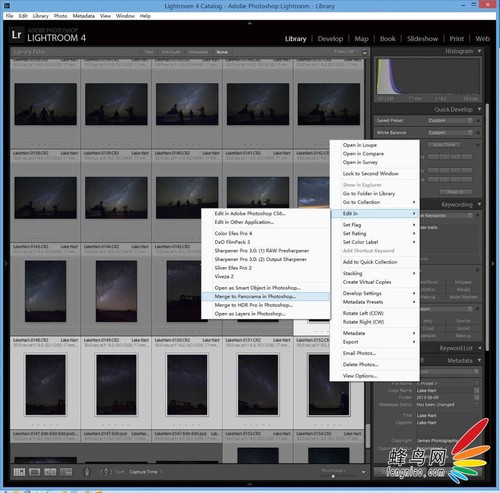Open the toolbar content options arrow
Screen dimensions: 500x493
point(364,472)
